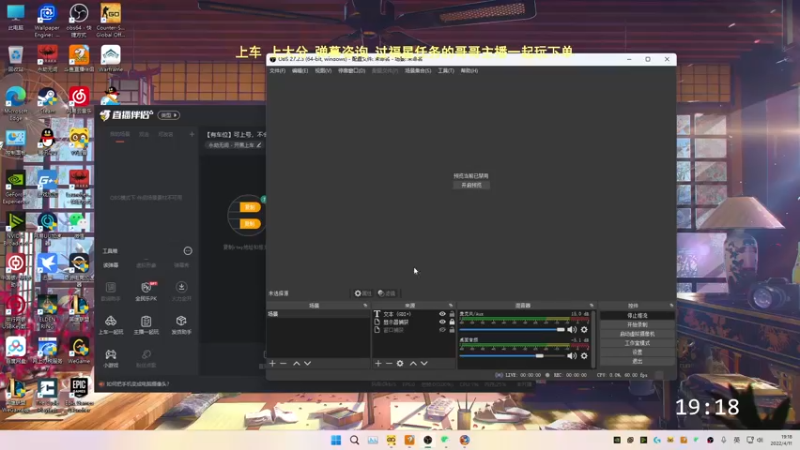Click the upper orange copy button
This screenshot has width=800, height=450.
click(250, 207)
